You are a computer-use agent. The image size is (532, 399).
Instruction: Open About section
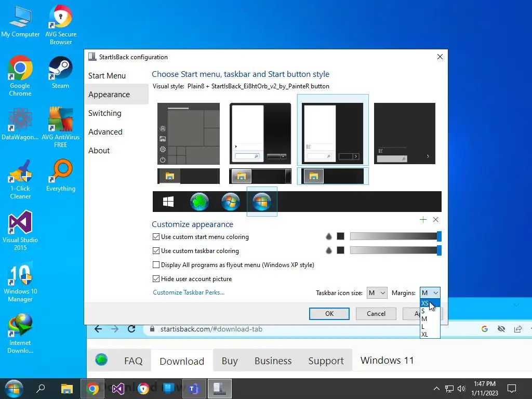point(99,150)
